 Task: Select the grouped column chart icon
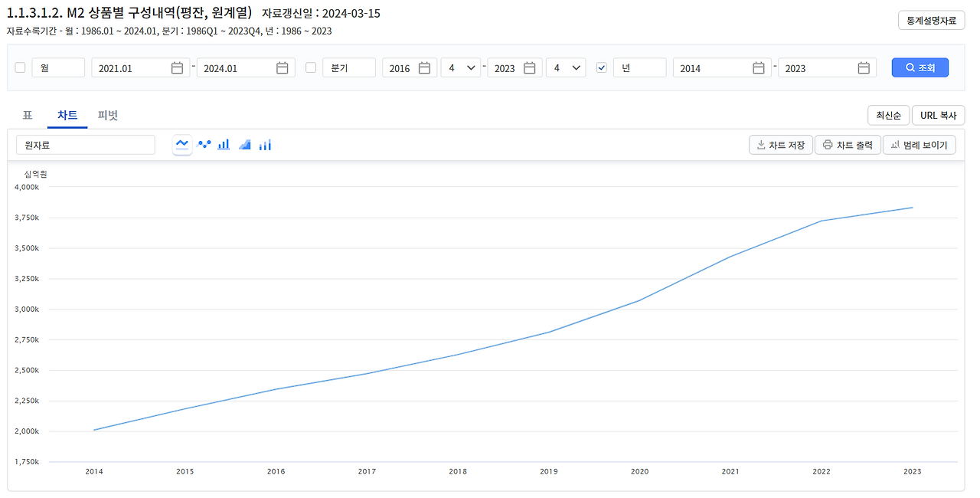[x=265, y=144]
